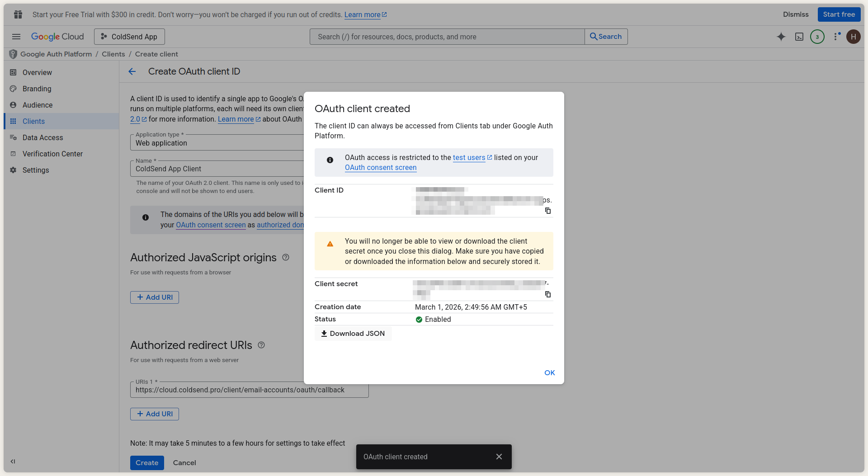The image size is (868, 476).
Task: Click Start free trial button
Action: tap(839, 14)
